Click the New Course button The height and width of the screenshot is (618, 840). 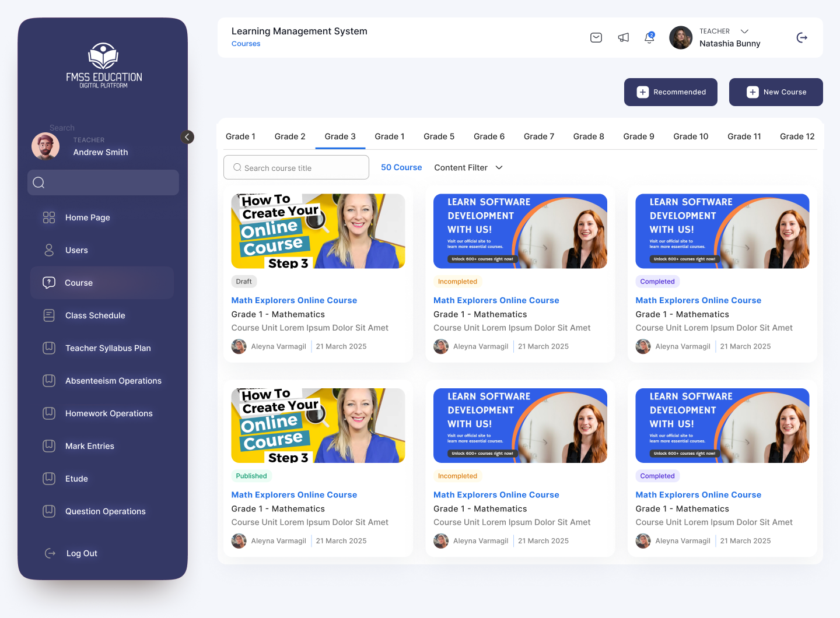[776, 92]
